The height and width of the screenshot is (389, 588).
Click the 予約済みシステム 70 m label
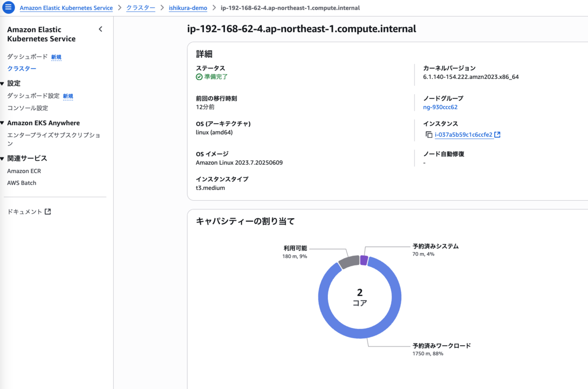click(x=436, y=250)
